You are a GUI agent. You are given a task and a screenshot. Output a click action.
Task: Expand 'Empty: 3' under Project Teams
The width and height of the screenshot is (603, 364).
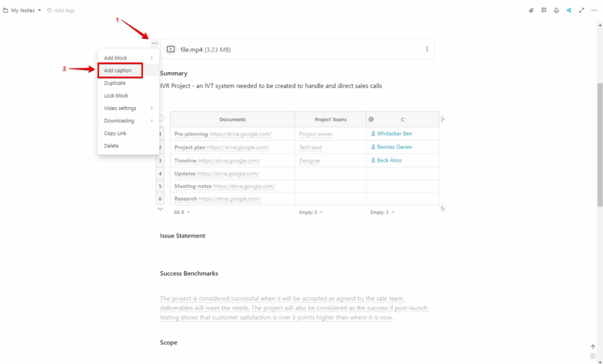[311, 212]
